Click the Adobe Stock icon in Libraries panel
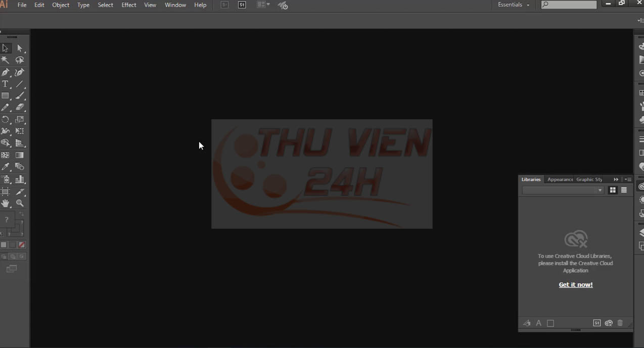The height and width of the screenshot is (348, 644). pos(597,323)
